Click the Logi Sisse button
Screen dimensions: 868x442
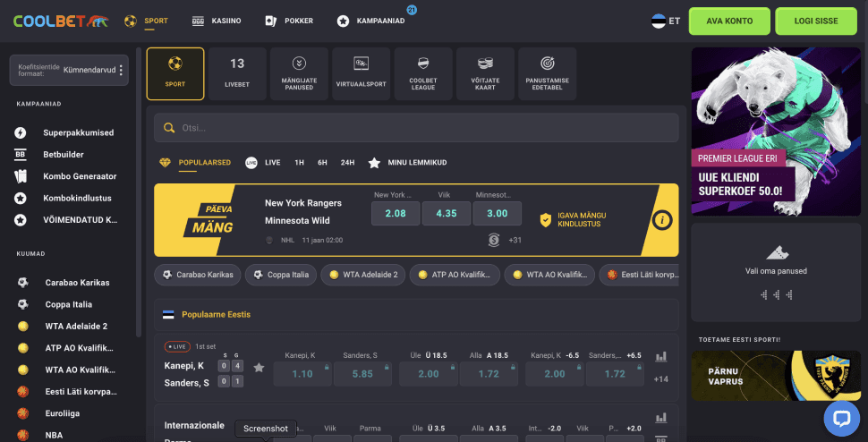point(816,21)
